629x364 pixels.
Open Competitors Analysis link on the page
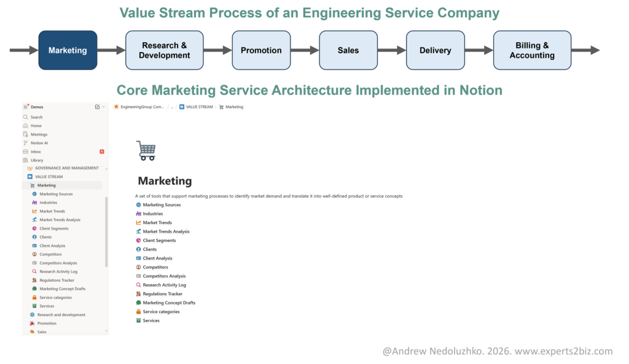pos(164,276)
